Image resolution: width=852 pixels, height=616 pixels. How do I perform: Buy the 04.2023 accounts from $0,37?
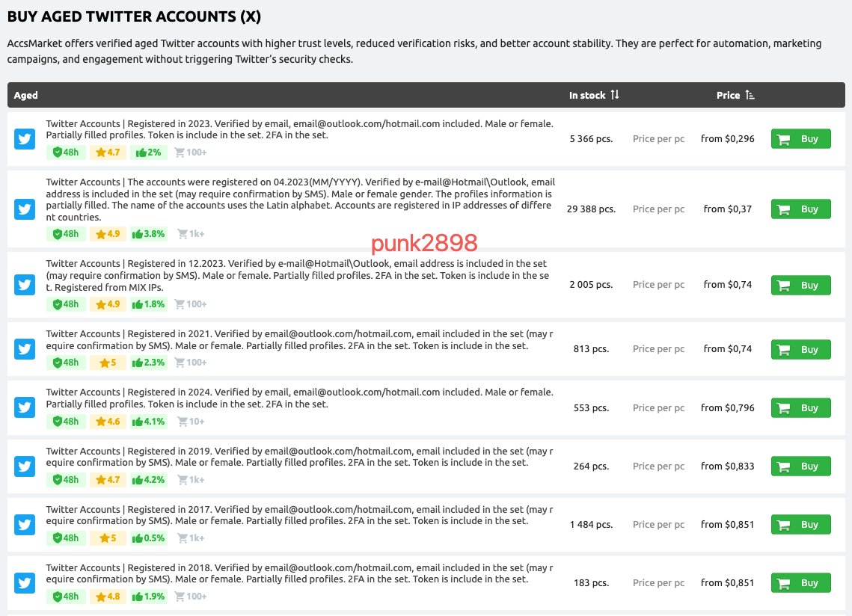[x=800, y=209]
